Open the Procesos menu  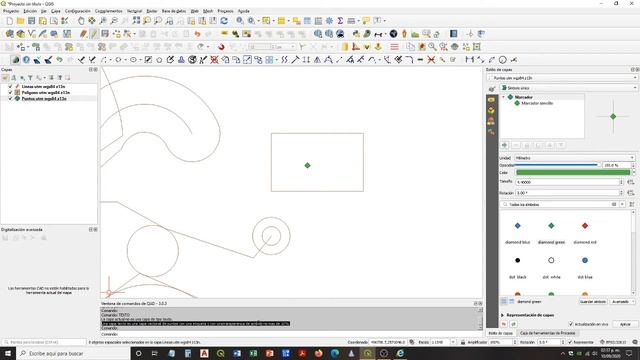(225, 11)
